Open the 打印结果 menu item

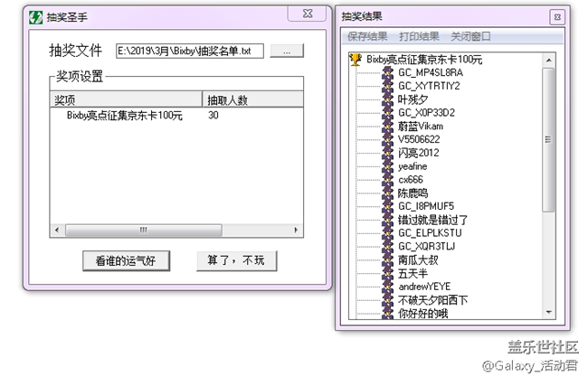click(419, 36)
